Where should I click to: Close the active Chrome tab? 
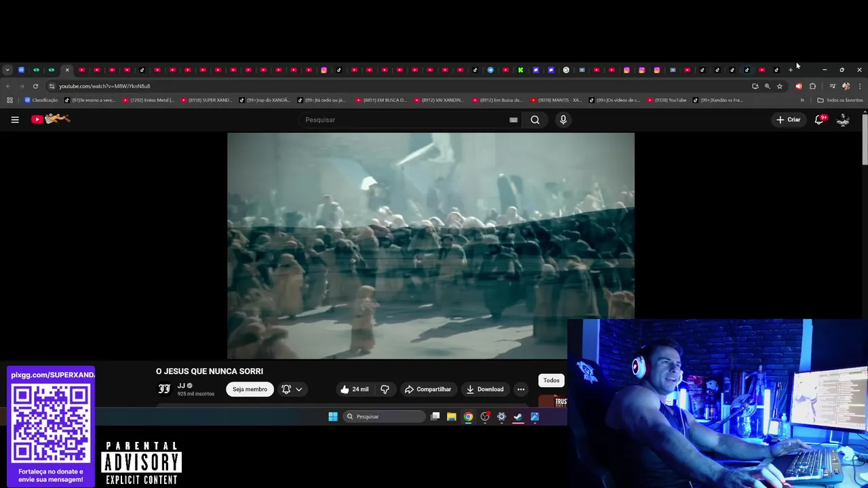click(x=67, y=70)
